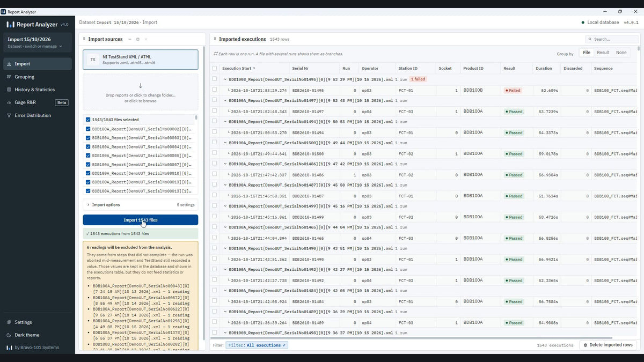Open the dataset switch or manage dropdown
The height and width of the screenshot is (362, 644).
coord(38,42)
